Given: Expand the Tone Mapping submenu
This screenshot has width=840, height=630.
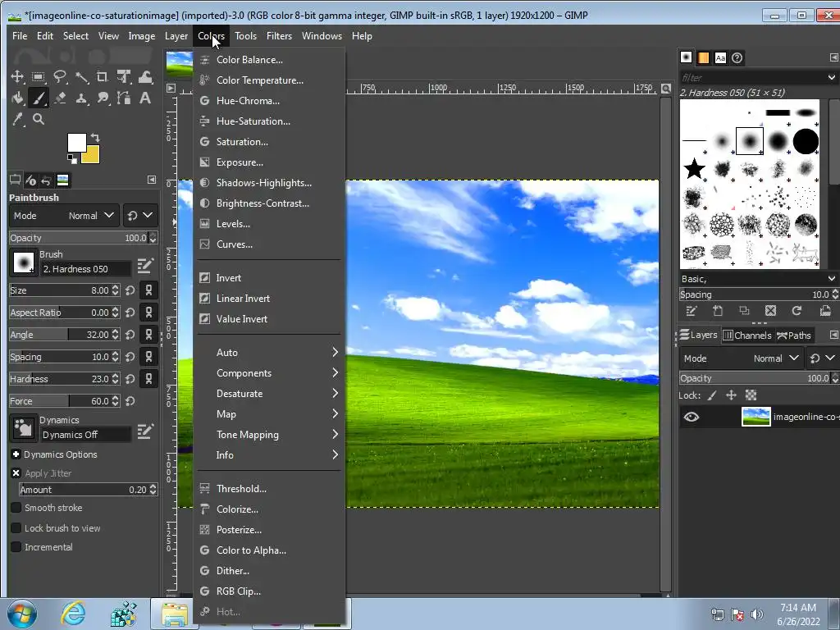Looking at the screenshot, I should [x=269, y=435].
